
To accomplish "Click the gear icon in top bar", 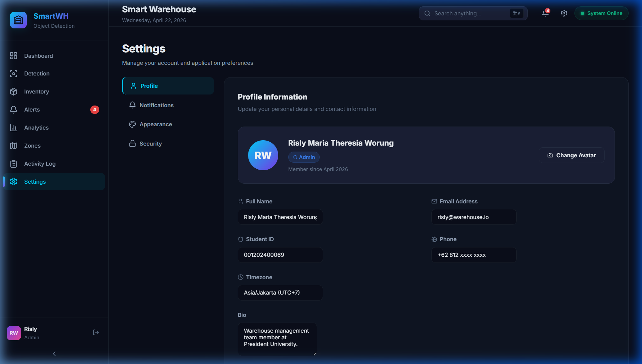I will (x=564, y=13).
